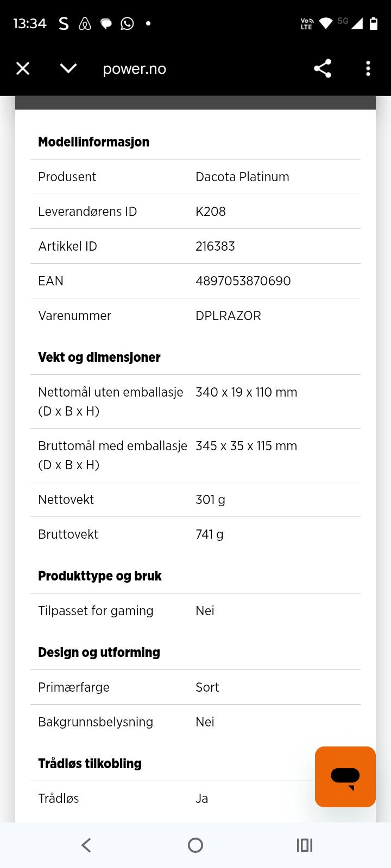The height and width of the screenshot is (868, 391).
Task: Open the orange chat widget
Action: pos(345,777)
